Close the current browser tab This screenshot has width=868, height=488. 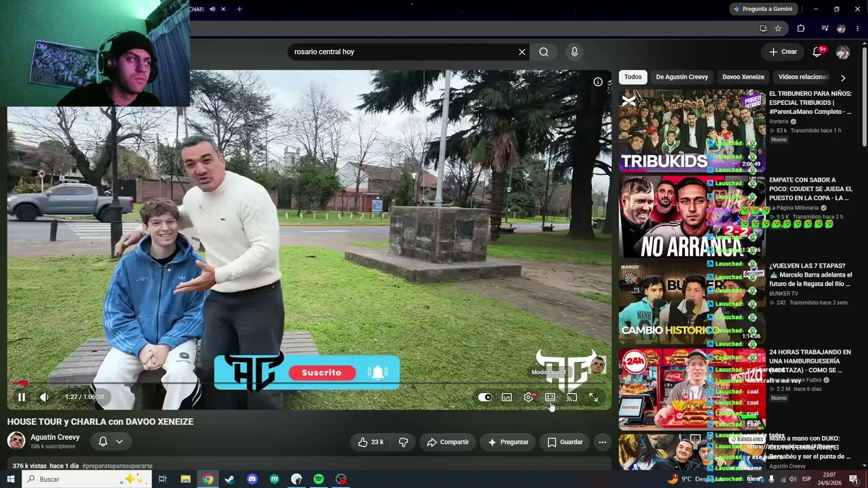223,9
